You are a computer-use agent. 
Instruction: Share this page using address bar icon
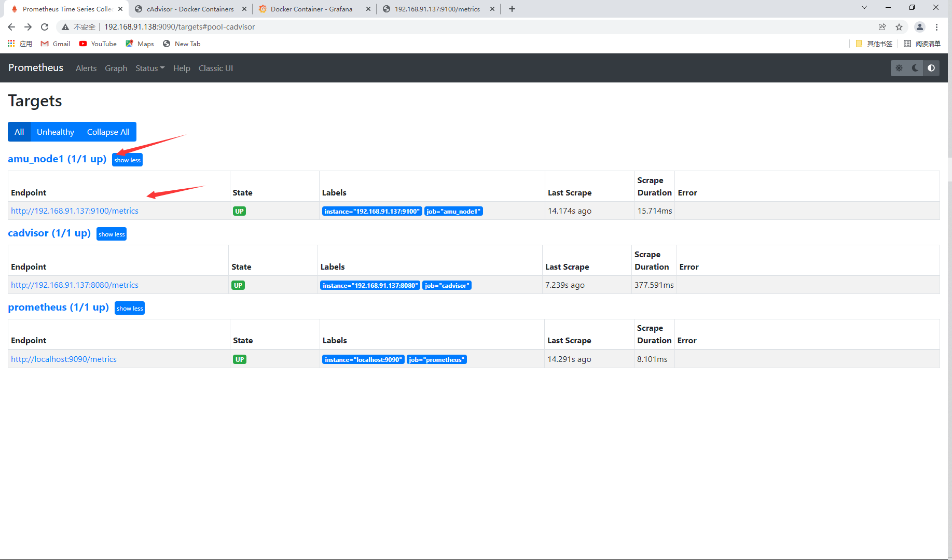tap(882, 27)
